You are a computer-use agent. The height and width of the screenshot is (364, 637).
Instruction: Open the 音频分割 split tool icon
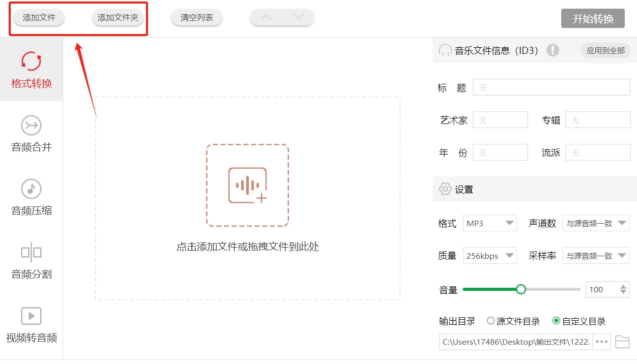[31, 253]
